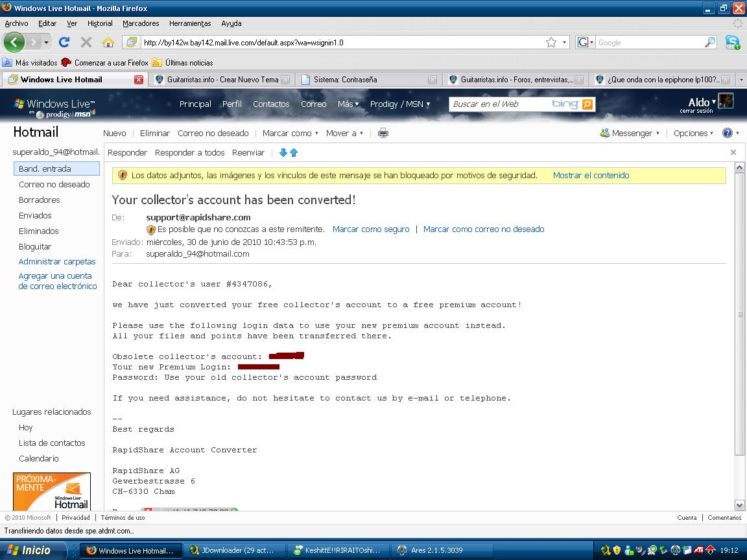
Task: Open the Mover a dropdown
Action: click(344, 134)
